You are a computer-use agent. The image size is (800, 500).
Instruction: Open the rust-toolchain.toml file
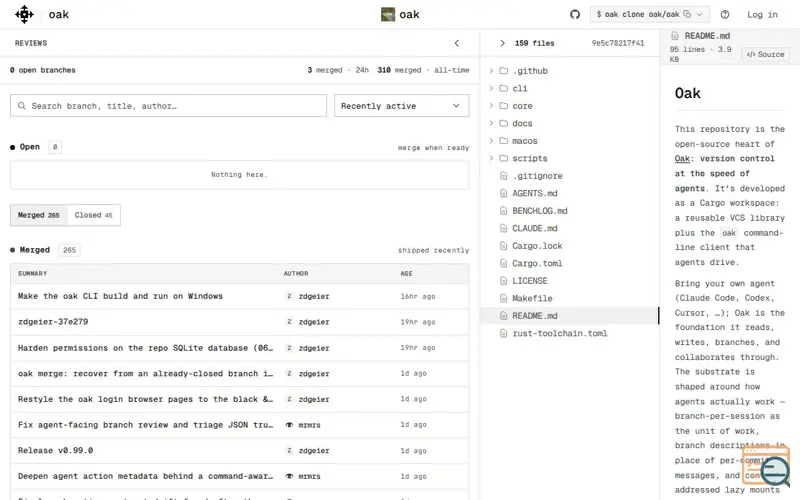[569, 333]
